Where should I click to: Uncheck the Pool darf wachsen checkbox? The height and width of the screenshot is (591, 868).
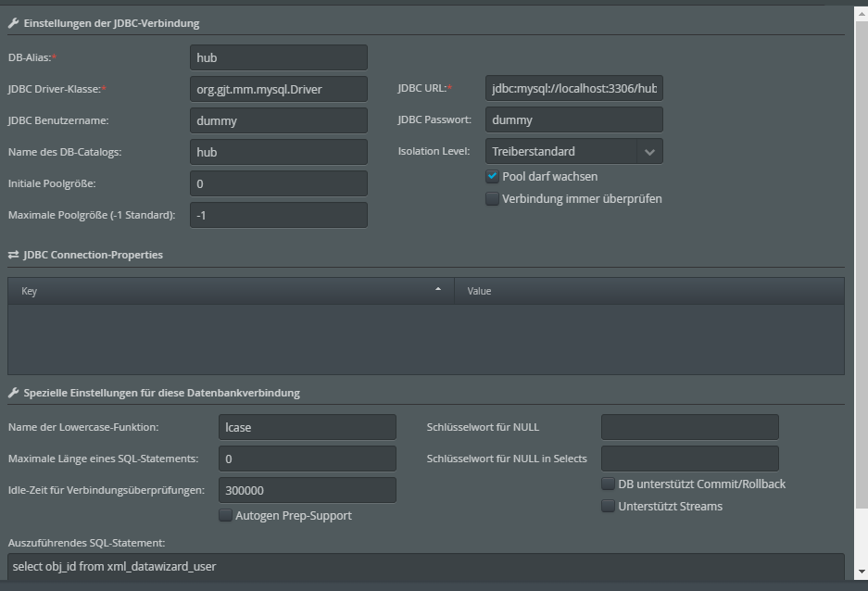(x=493, y=176)
